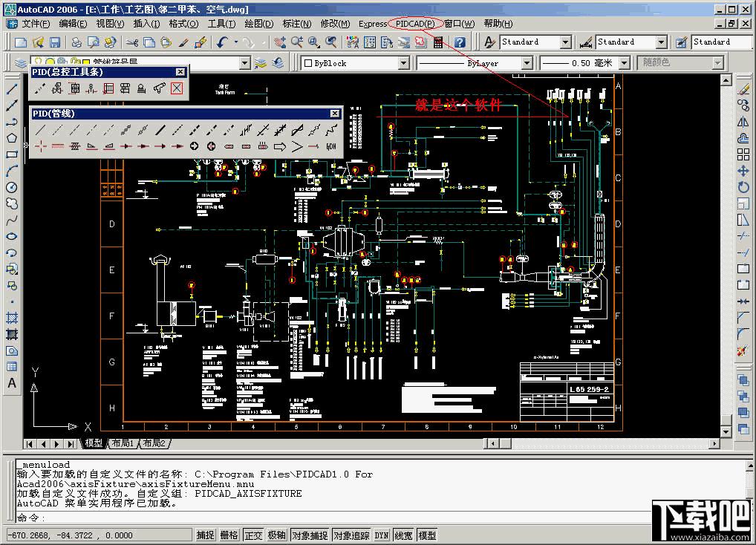Toggle 正交 ortho mode in status bar
This screenshot has height=545, width=756.
click(x=253, y=535)
